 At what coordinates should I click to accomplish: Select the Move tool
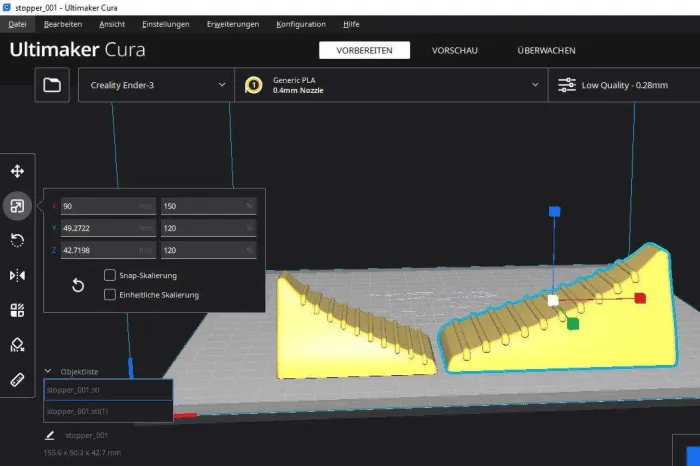[17, 171]
